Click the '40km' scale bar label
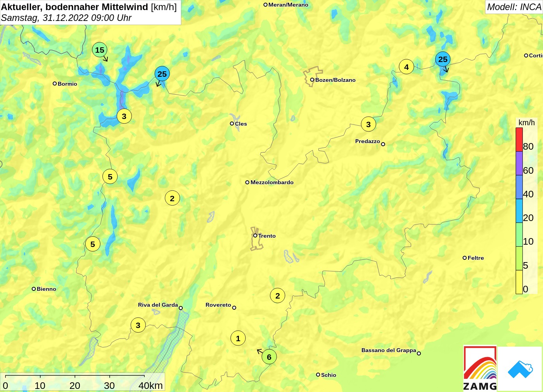 click(151, 385)
